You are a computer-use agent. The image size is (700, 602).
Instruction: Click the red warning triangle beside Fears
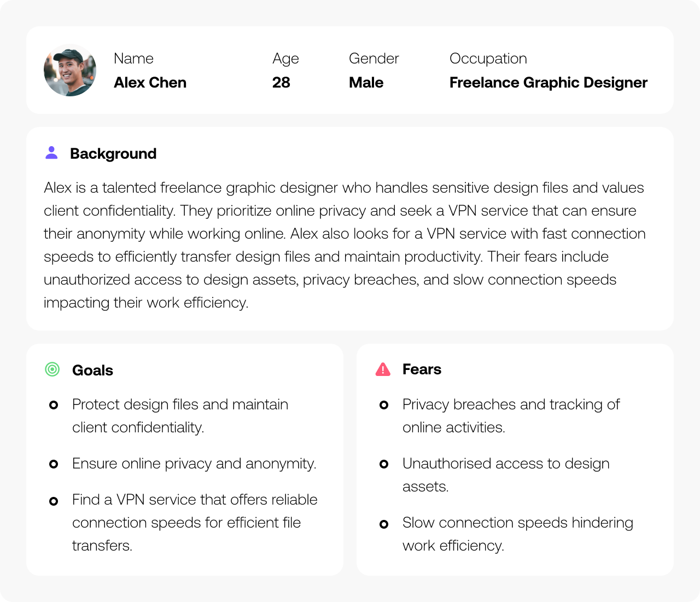point(383,369)
